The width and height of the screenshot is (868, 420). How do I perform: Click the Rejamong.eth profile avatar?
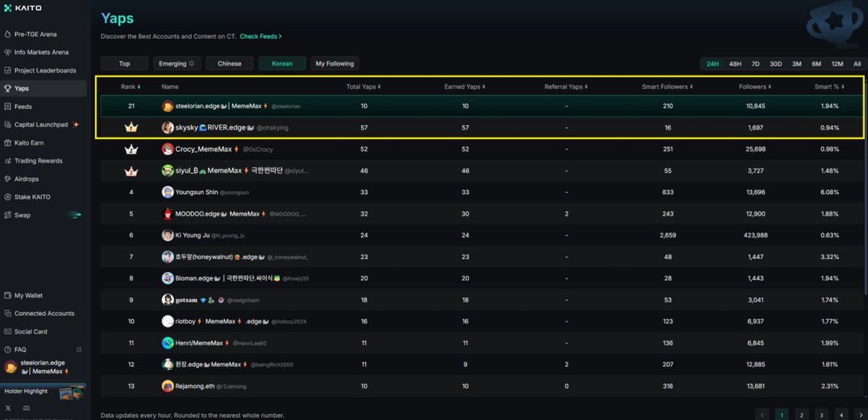click(x=168, y=386)
